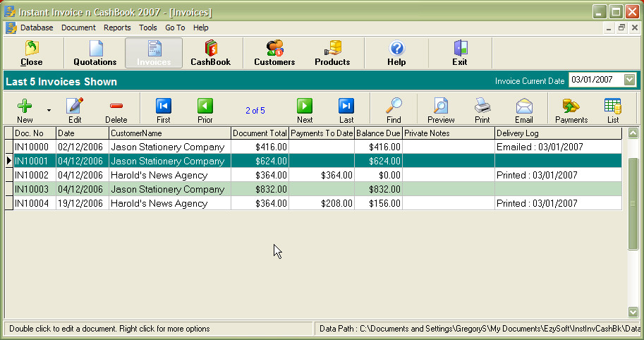644x340 pixels.
Task: Click the CustomerName column header
Action: (169, 133)
